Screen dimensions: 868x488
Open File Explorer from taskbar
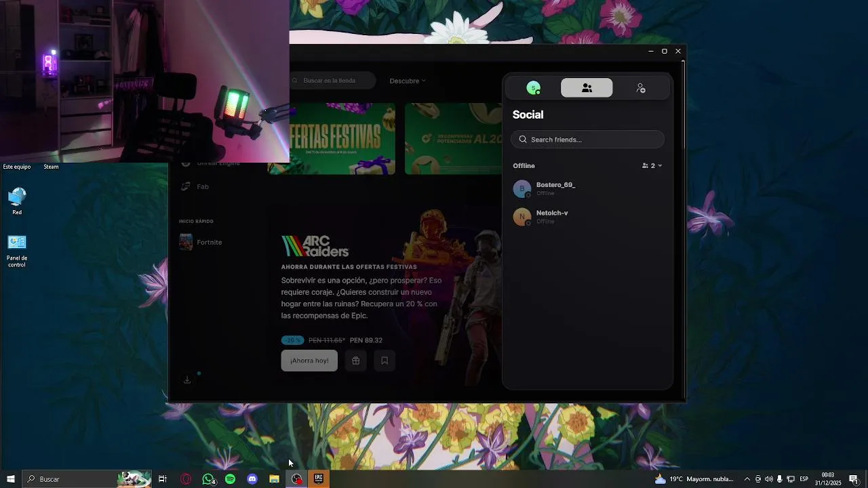pos(275,479)
